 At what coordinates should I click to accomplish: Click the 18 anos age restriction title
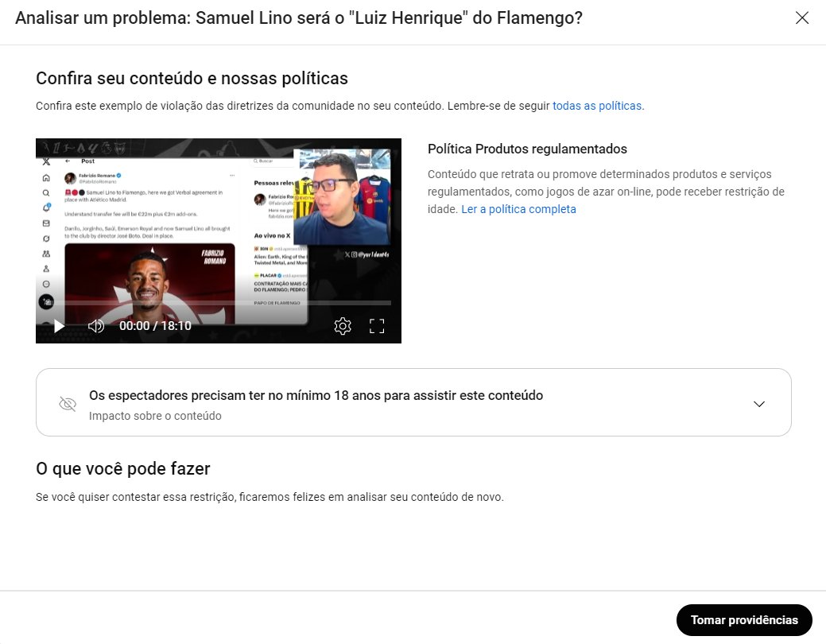[x=316, y=395]
